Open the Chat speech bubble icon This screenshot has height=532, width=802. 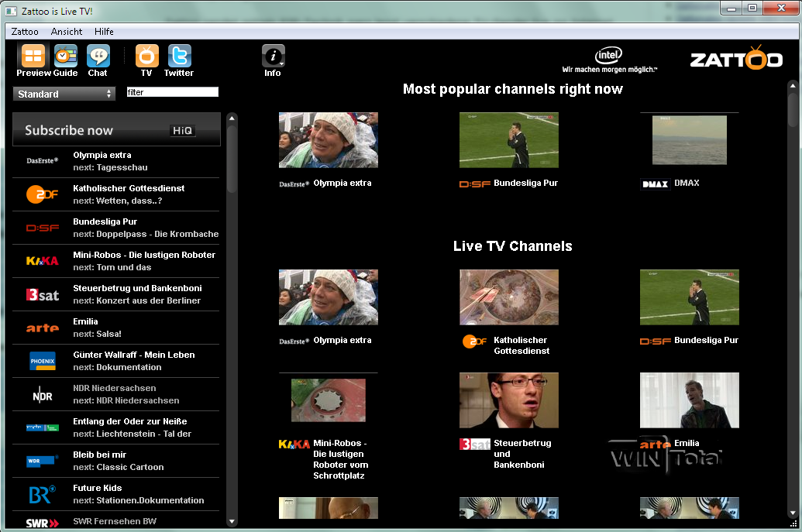[x=98, y=56]
